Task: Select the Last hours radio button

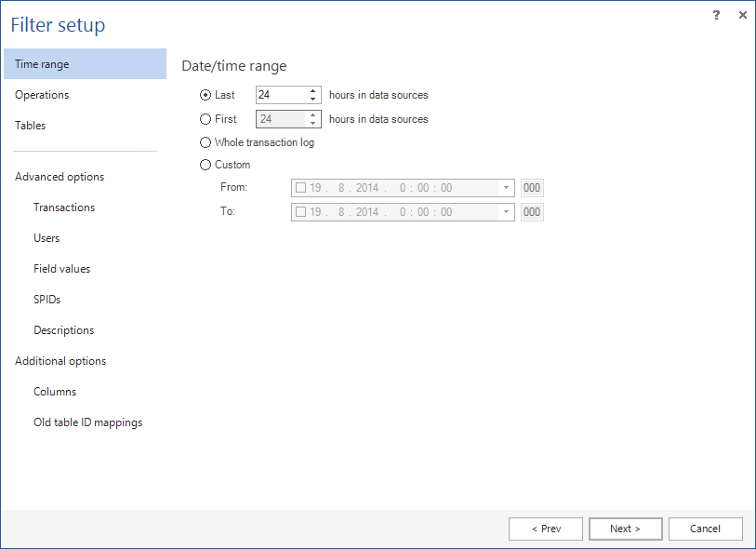Action: pos(206,95)
